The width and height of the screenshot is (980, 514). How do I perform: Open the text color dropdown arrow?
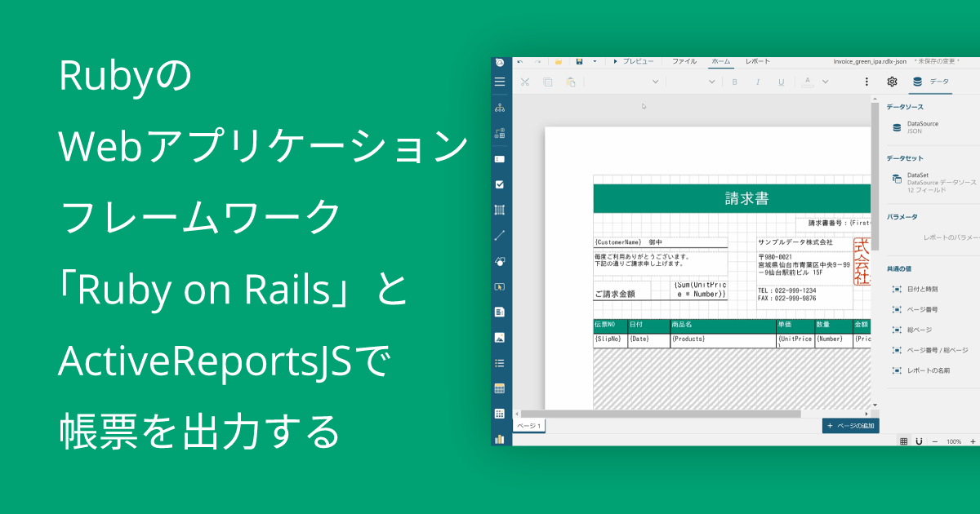pyautogui.click(x=826, y=82)
